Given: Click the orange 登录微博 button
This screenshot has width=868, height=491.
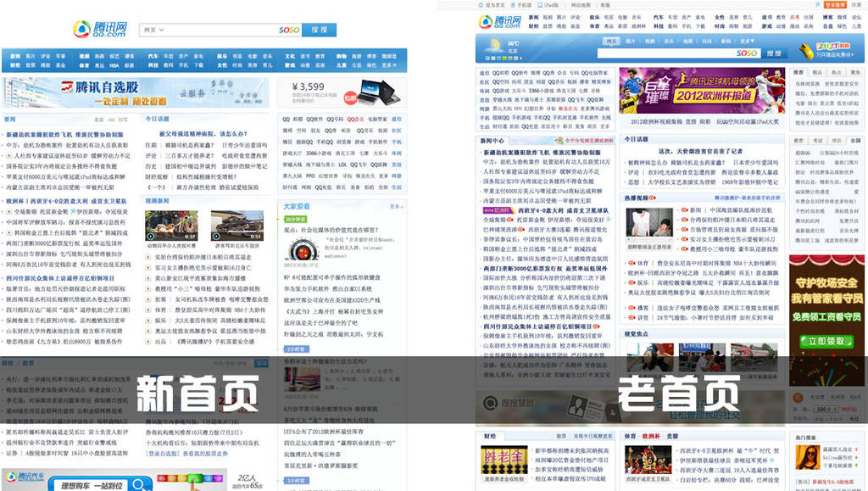Looking at the screenshot, I should coord(835,4).
